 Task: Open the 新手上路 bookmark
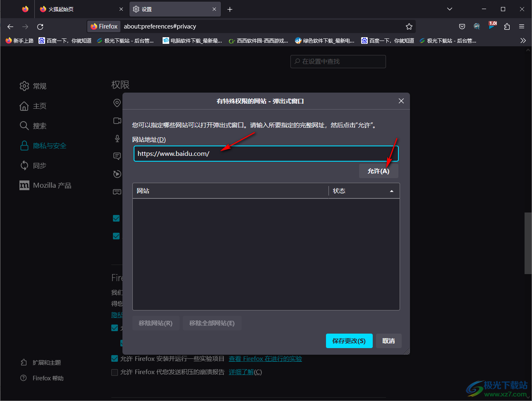19,41
